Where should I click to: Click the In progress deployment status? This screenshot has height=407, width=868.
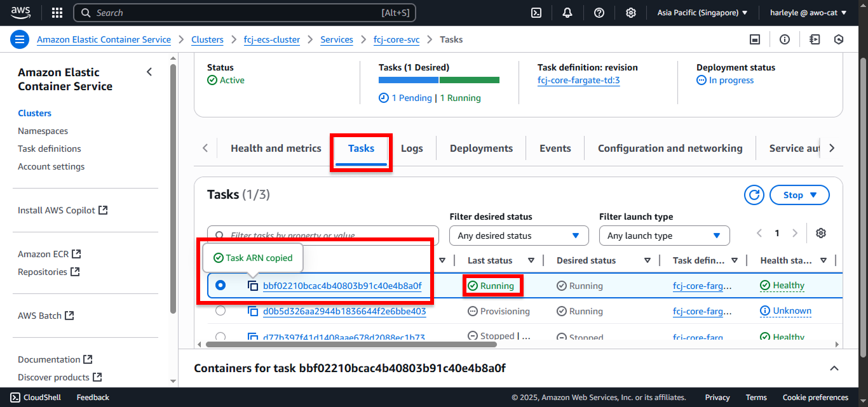(x=725, y=80)
